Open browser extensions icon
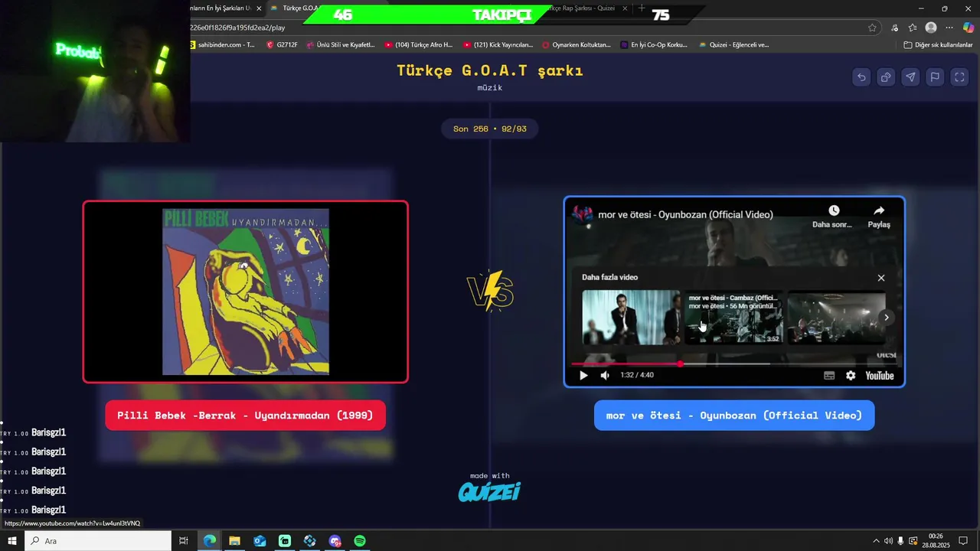 pyautogui.click(x=894, y=28)
